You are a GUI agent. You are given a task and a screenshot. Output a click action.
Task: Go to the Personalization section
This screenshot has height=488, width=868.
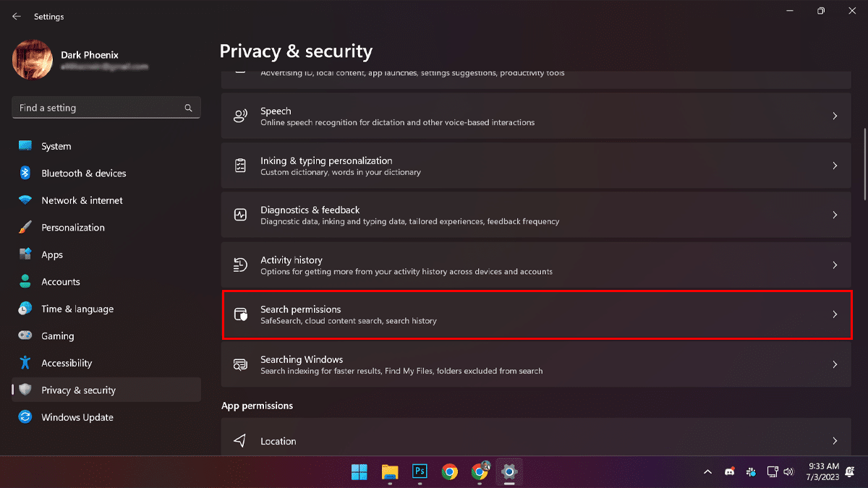click(x=73, y=227)
